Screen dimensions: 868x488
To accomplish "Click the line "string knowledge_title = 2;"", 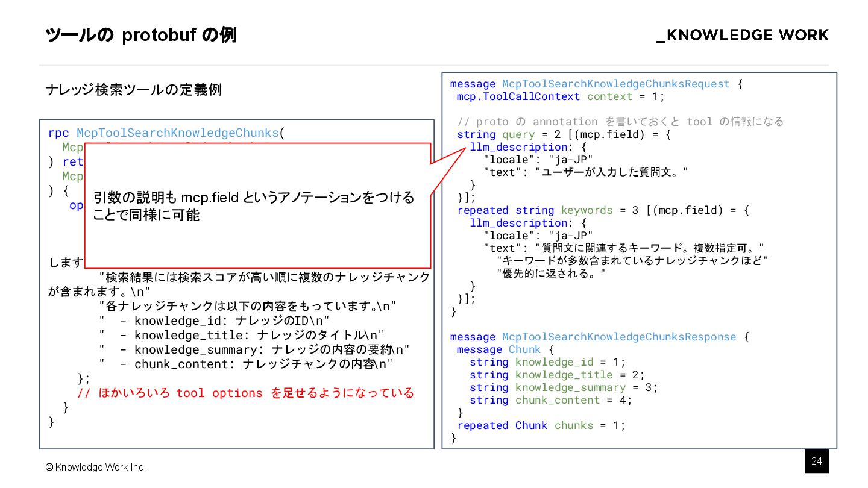I will tap(558, 375).
